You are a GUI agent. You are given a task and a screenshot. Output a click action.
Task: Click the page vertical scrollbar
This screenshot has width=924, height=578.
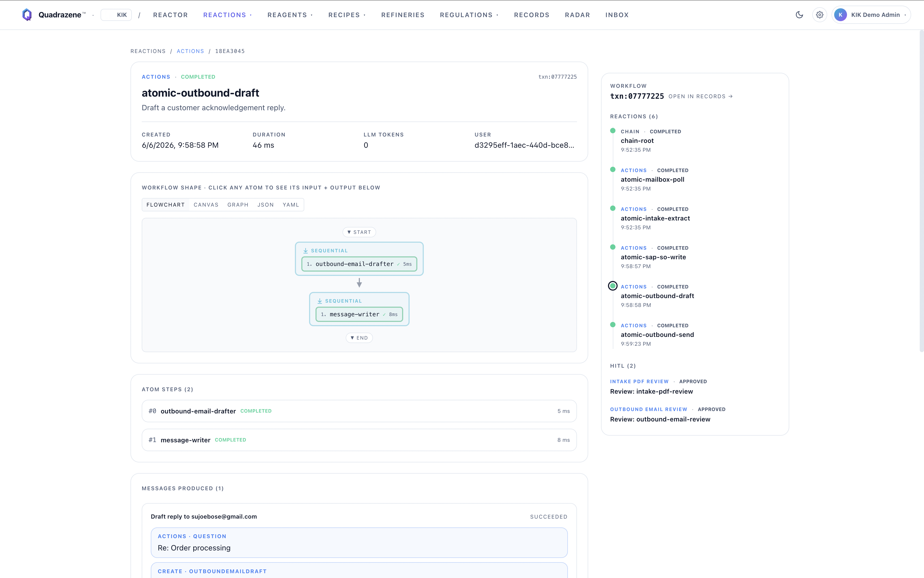pos(921,191)
